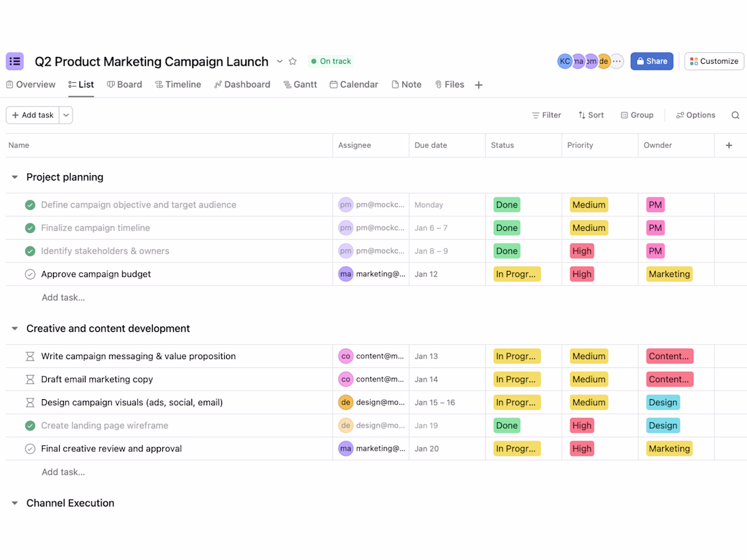Click the purple project list icon
Viewport: 747px width, 560px height.
(x=15, y=61)
